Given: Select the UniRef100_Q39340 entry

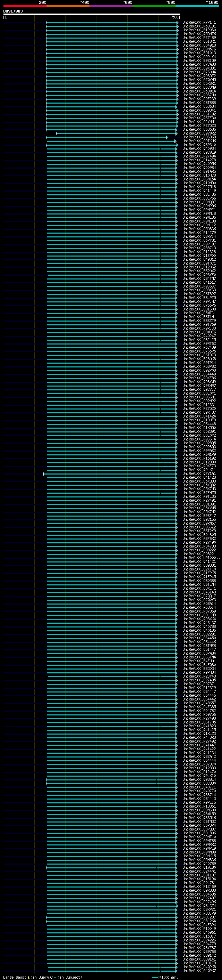Looking at the screenshot, I should 199,145.
